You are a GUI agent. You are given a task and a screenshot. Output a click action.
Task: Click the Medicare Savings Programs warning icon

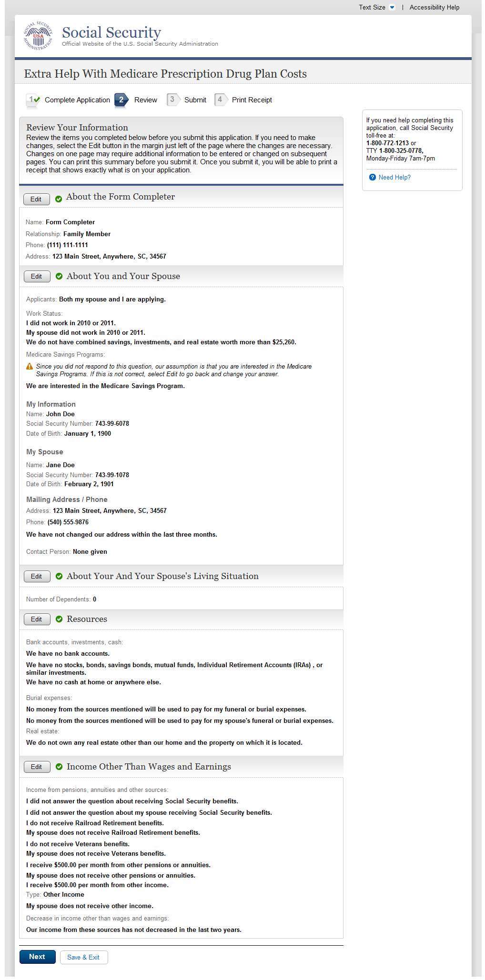click(30, 367)
